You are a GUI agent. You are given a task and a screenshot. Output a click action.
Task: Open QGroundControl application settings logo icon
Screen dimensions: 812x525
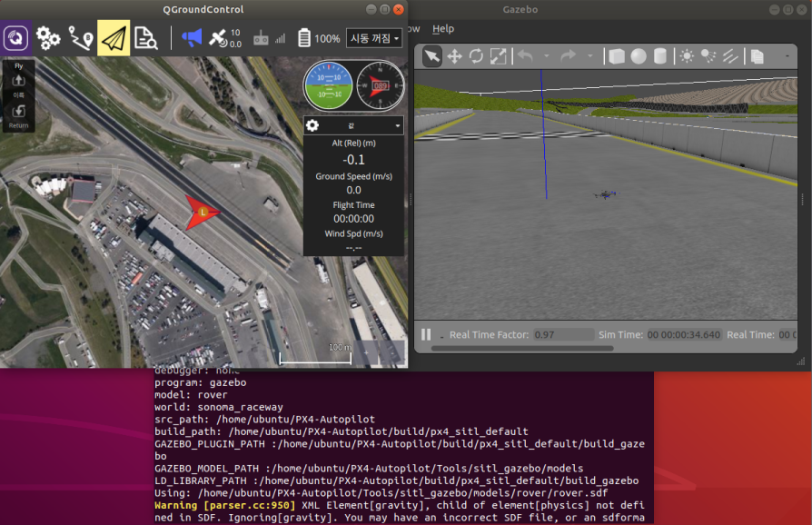[x=15, y=38]
